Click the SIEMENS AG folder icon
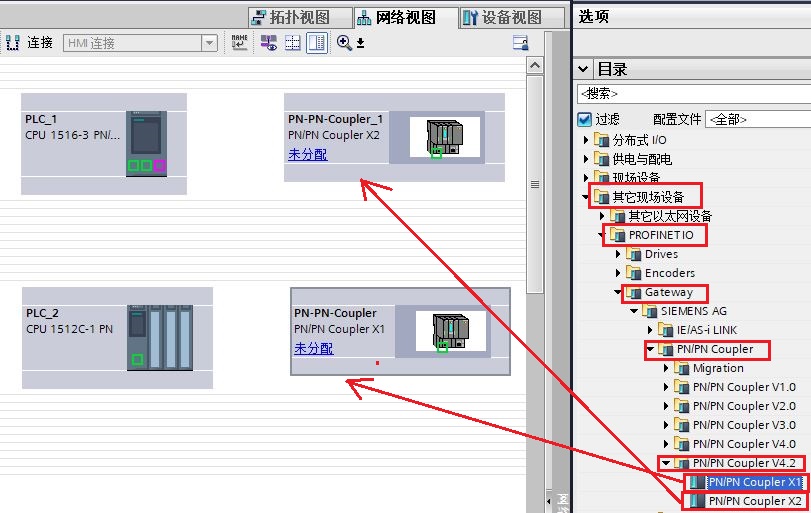This screenshot has width=811, height=513. [x=650, y=311]
